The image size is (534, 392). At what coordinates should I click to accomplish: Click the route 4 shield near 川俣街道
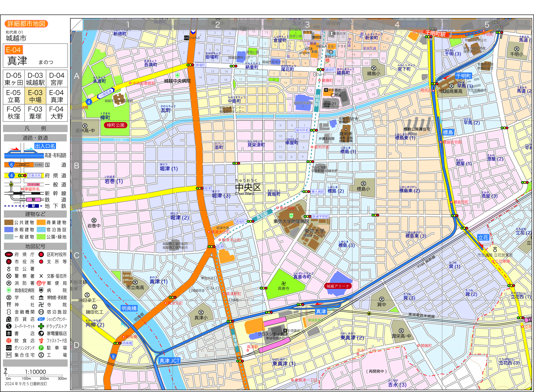tap(89, 102)
